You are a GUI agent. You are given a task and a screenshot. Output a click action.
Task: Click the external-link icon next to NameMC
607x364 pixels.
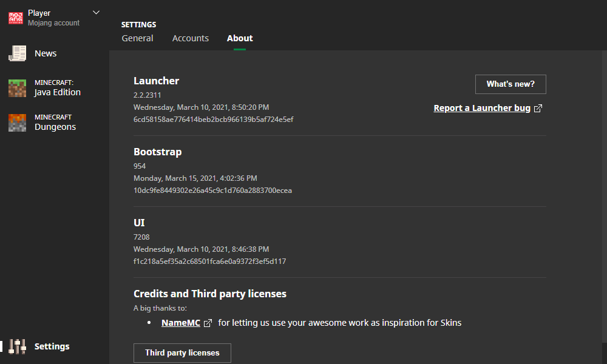tap(208, 323)
